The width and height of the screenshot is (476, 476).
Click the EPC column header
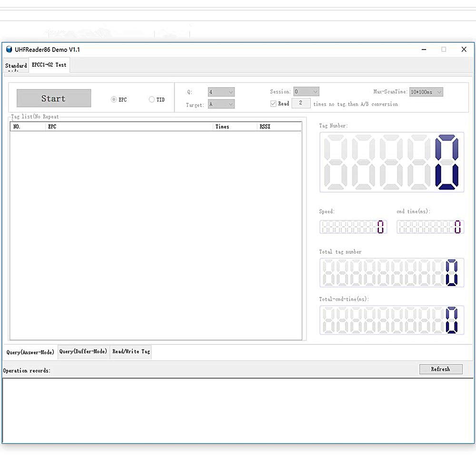click(129, 127)
